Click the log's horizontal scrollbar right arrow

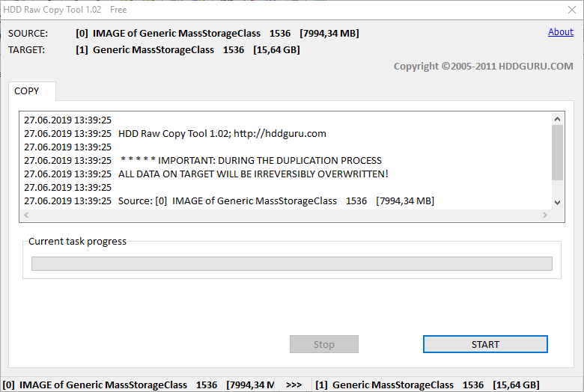(544, 215)
